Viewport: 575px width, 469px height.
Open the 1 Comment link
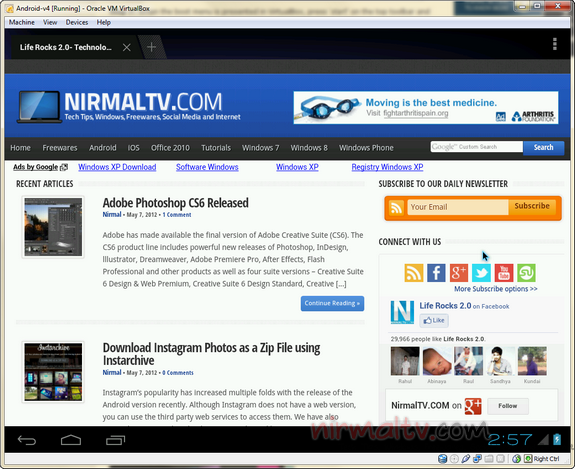[x=177, y=215]
